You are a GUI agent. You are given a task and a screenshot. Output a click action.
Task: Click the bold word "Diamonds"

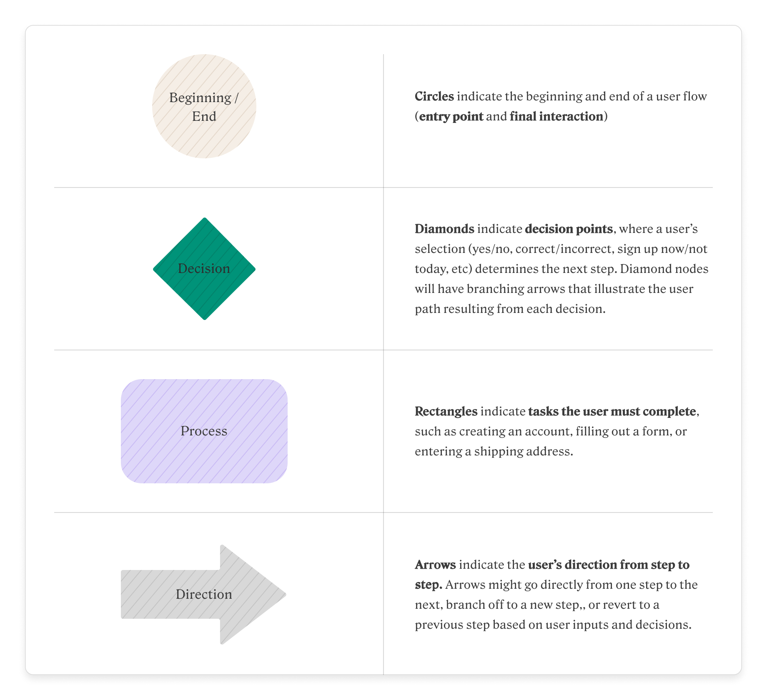(x=444, y=229)
